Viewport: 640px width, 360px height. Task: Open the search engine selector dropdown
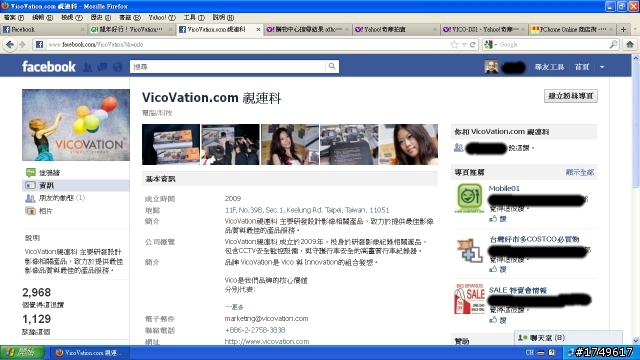(x=489, y=44)
